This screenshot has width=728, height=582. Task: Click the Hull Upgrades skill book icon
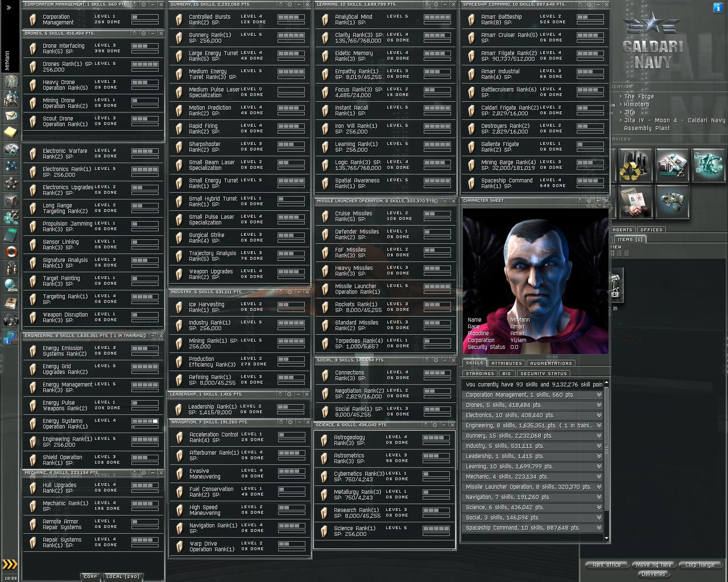click(x=33, y=488)
